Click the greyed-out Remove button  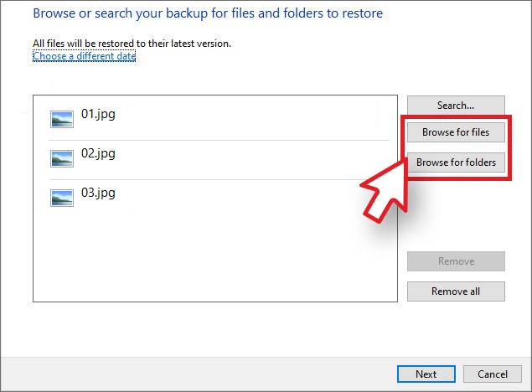tap(456, 261)
